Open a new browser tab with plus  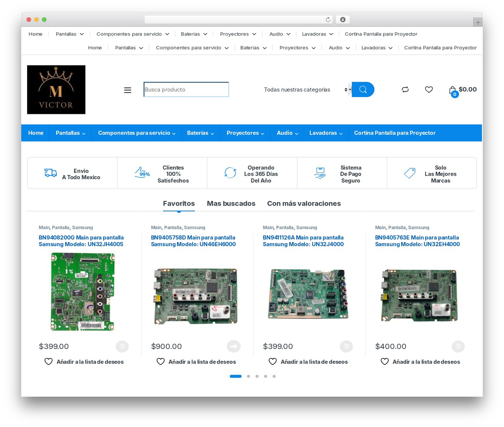(x=478, y=22)
